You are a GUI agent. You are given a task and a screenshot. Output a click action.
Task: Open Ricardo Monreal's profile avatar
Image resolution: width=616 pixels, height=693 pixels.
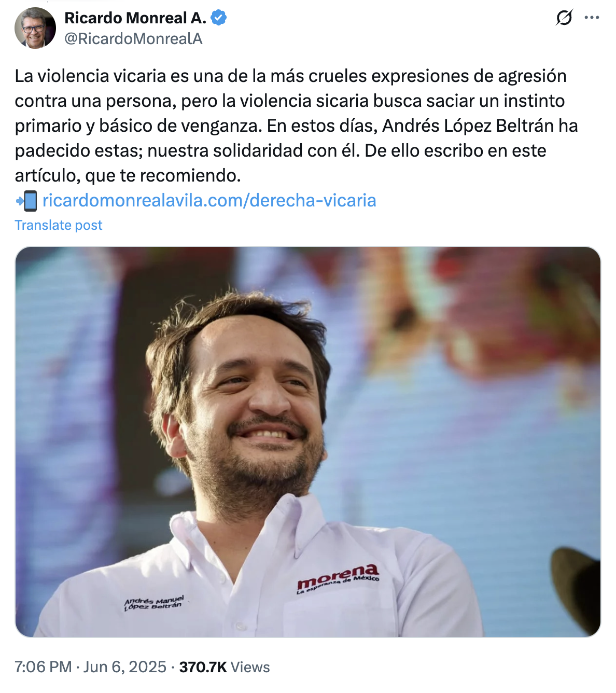(35, 28)
